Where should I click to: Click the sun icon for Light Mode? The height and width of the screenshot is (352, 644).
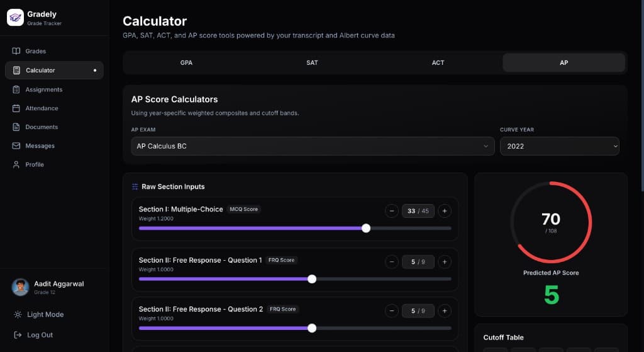coord(18,315)
